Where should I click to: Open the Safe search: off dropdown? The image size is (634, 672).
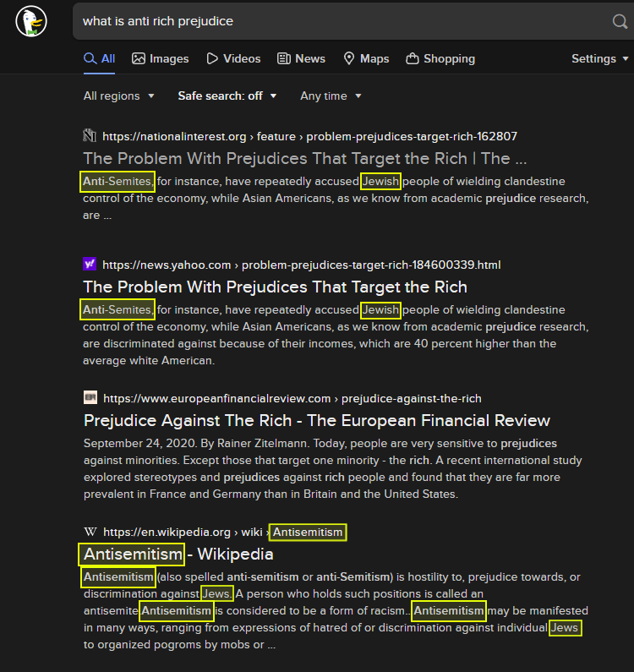(227, 96)
